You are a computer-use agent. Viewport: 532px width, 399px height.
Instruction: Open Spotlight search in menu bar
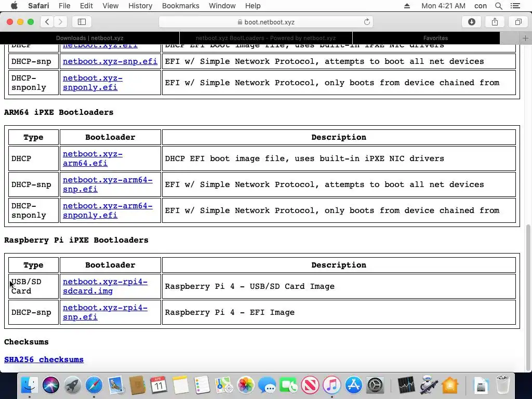click(x=498, y=6)
